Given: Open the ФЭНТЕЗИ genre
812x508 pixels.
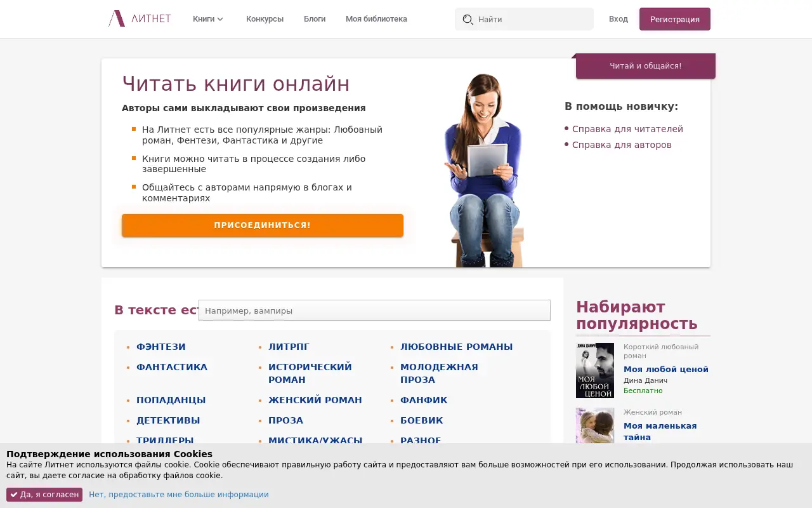Looking at the screenshot, I should [x=161, y=347].
